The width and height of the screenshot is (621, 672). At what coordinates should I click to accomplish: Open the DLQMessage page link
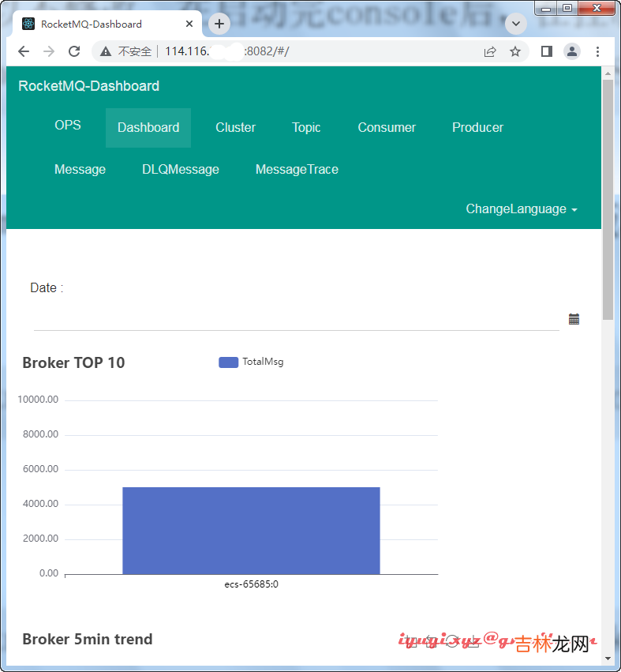tap(181, 169)
